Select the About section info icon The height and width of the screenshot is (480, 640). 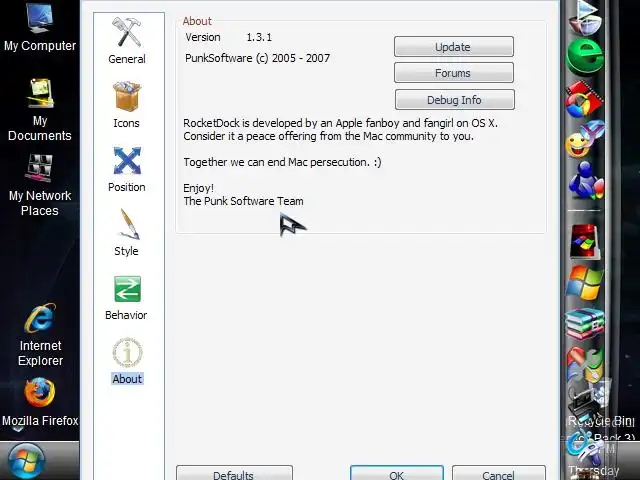point(127,361)
